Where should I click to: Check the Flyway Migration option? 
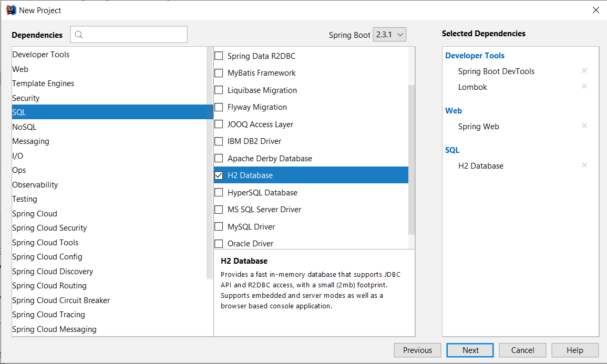[219, 107]
